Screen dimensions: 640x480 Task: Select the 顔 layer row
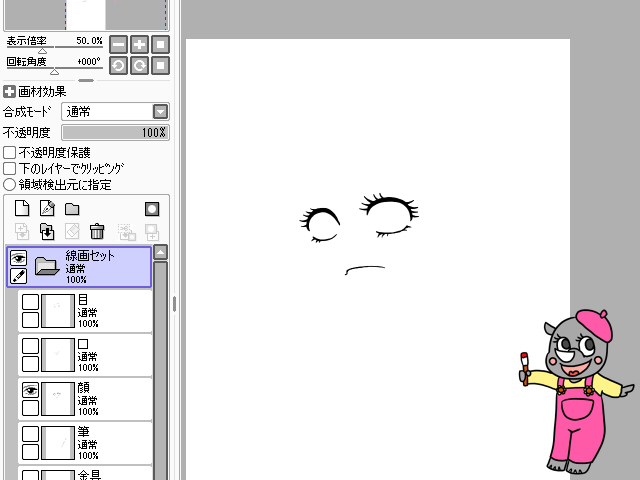(x=85, y=400)
